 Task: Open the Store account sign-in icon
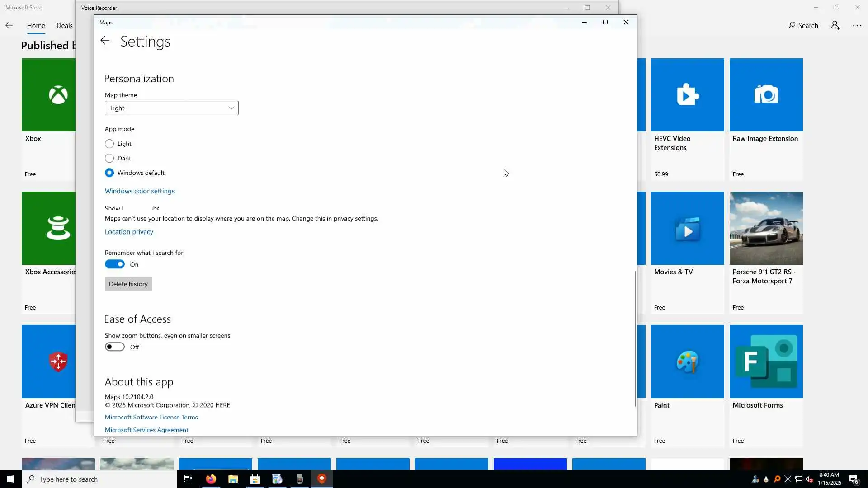[x=835, y=26]
